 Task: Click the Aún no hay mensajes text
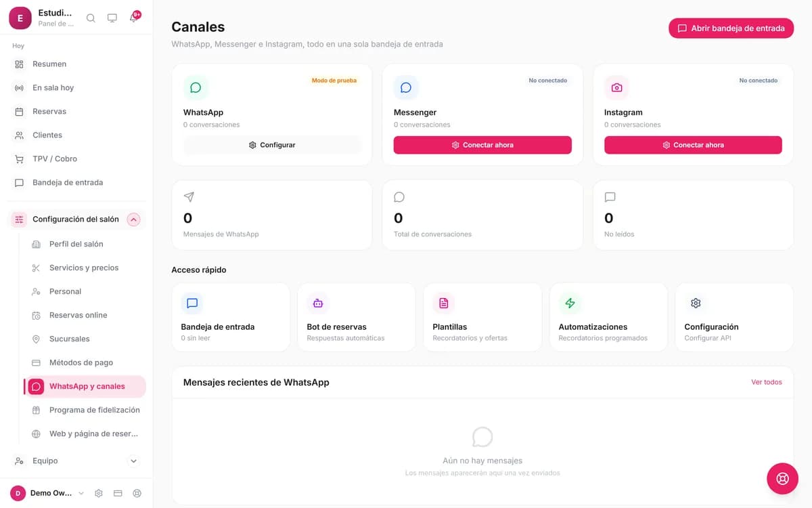tap(482, 461)
